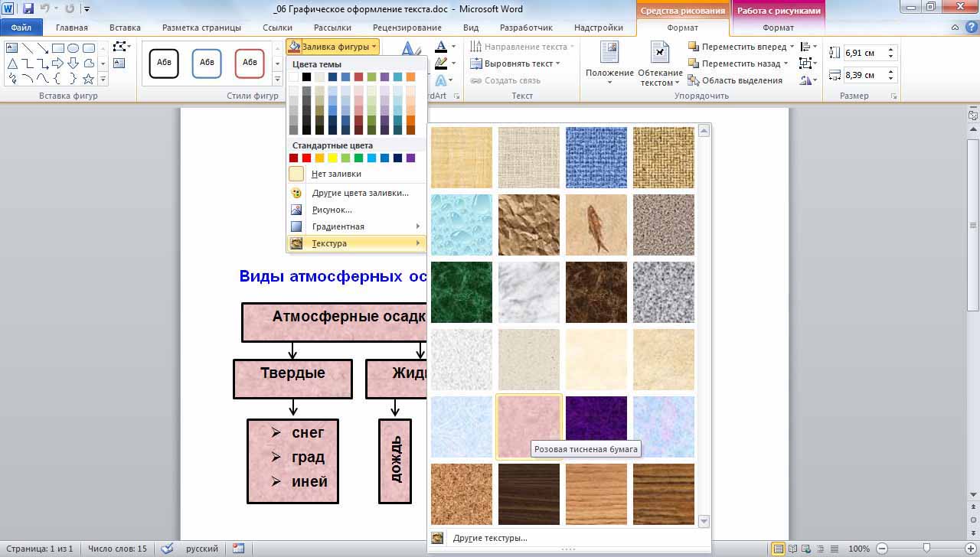Image resolution: width=980 pixels, height=557 pixels.
Task: Select the rounded rectangle shape
Action: tap(89, 48)
